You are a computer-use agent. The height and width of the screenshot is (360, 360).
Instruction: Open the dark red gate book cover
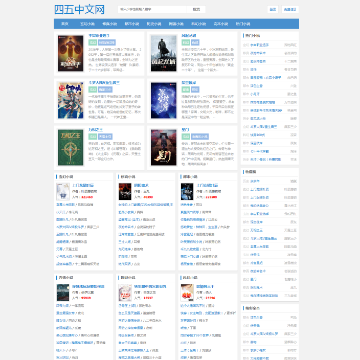(x=164, y=147)
